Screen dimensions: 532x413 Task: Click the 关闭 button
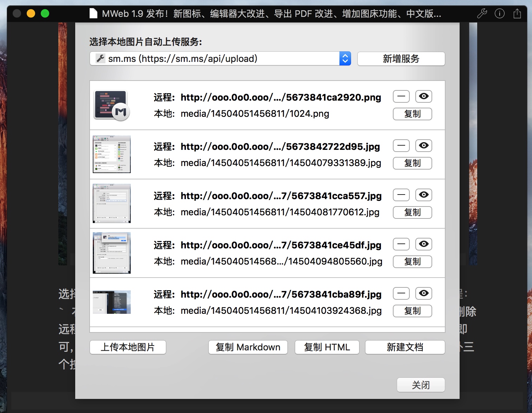click(421, 385)
